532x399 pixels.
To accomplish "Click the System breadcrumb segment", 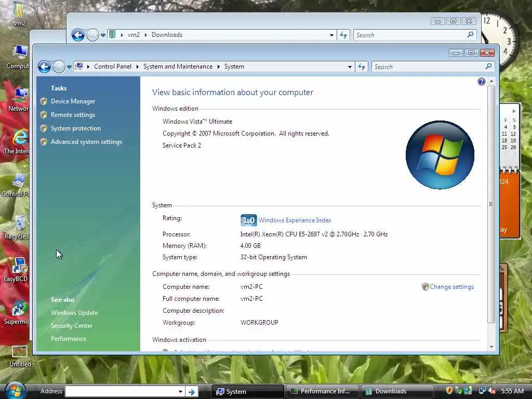I will pyautogui.click(x=234, y=66).
